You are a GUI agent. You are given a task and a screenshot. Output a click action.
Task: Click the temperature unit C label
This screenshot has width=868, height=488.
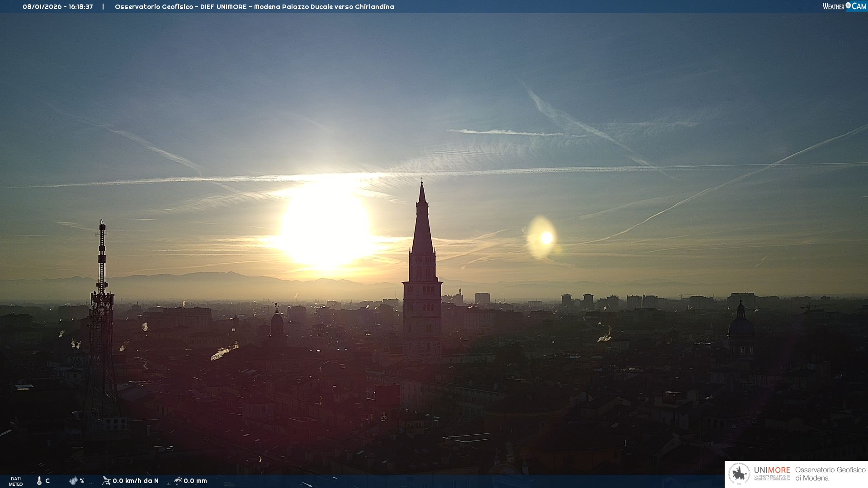point(47,481)
